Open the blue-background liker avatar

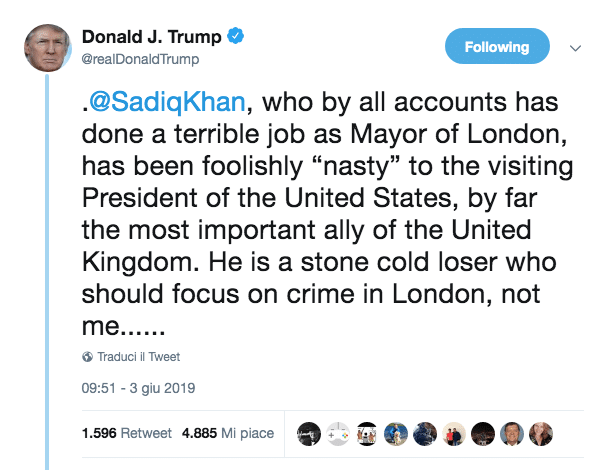pos(396,433)
